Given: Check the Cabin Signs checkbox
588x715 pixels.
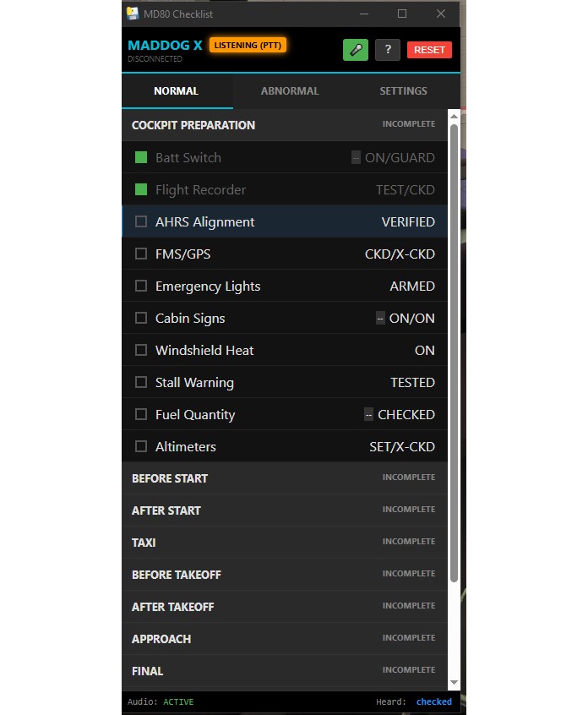Looking at the screenshot, I should point(141,318).
